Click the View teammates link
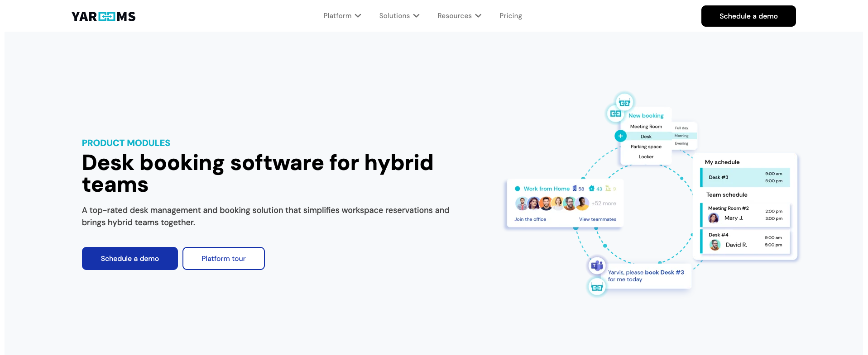Image resolution: width=868 pixels, height=355 pixels. [597, 219]
